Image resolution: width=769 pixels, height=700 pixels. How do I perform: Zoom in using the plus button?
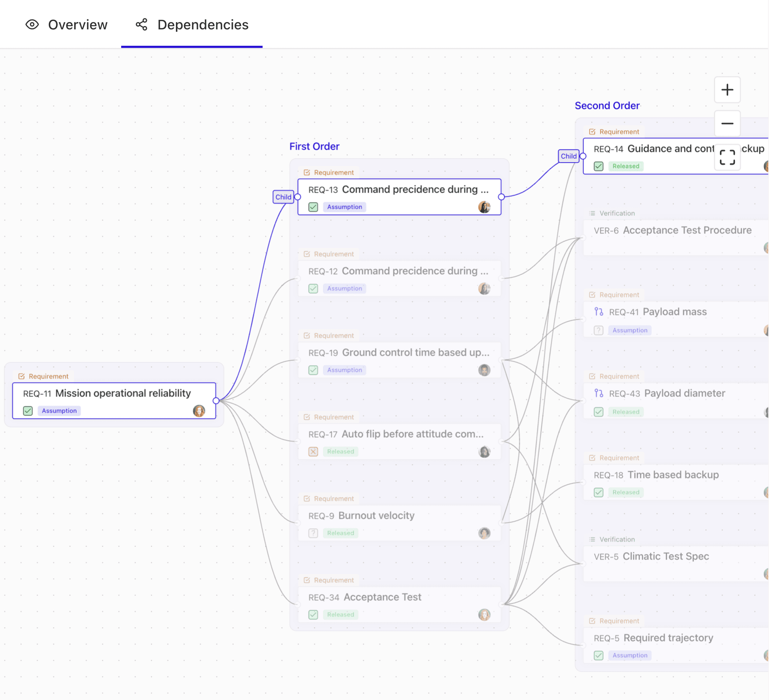click(727, 90)
